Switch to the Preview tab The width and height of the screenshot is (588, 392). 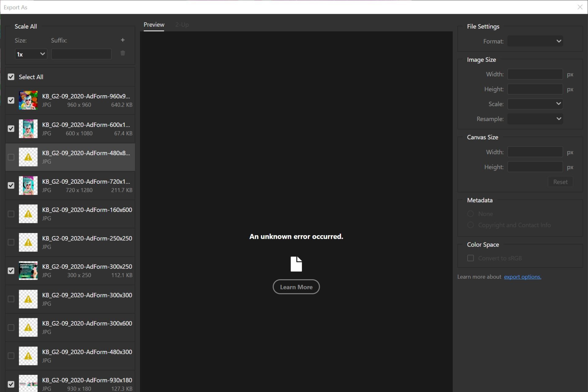point(154,25)
